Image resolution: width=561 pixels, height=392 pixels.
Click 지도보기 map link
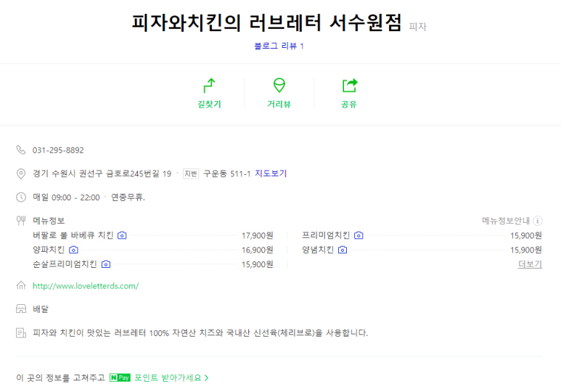(x=271, y=173)
